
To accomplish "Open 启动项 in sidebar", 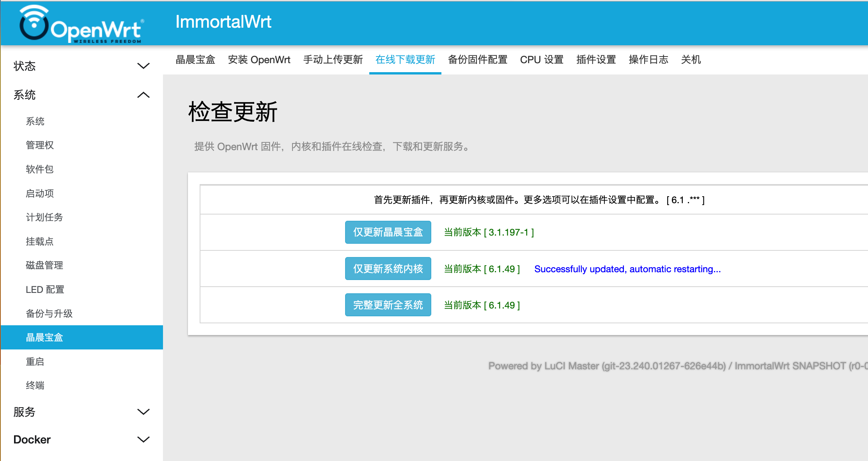I will [x=40, y=193].
